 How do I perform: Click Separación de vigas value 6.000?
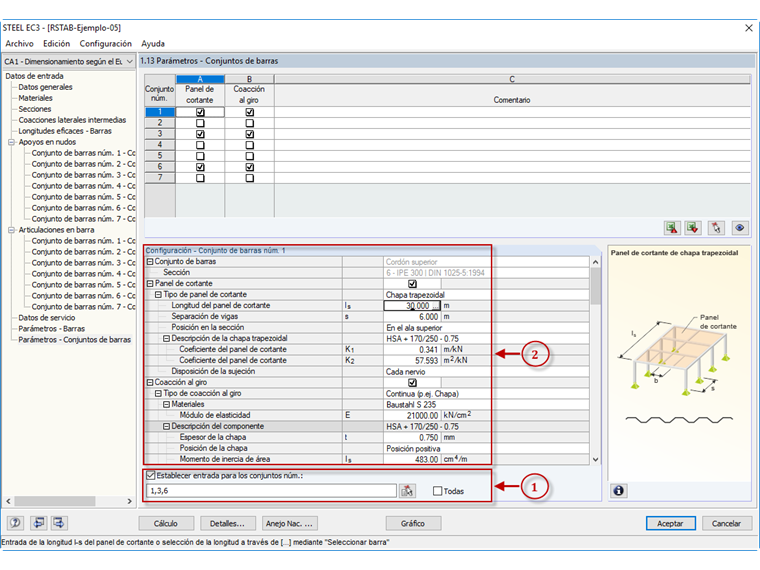click(x=412, y=317)
